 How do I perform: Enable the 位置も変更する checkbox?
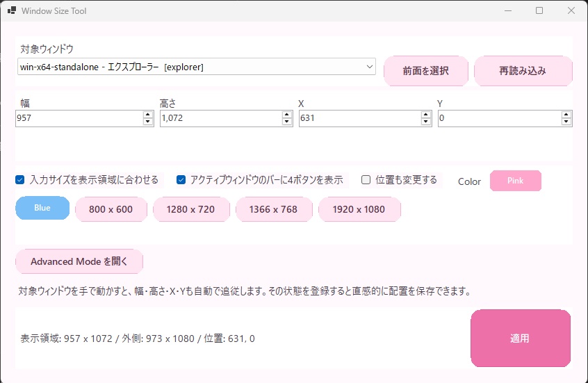tap(366, 180)
